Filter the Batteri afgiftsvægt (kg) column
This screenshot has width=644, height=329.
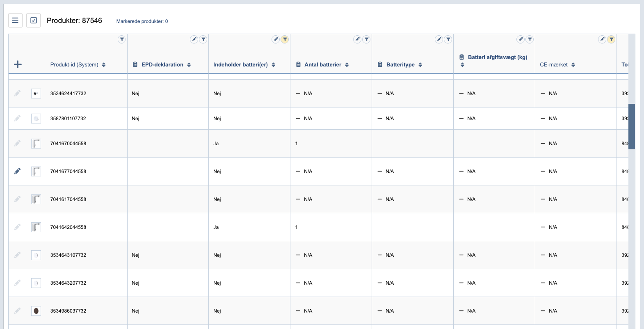click(530, 39)
